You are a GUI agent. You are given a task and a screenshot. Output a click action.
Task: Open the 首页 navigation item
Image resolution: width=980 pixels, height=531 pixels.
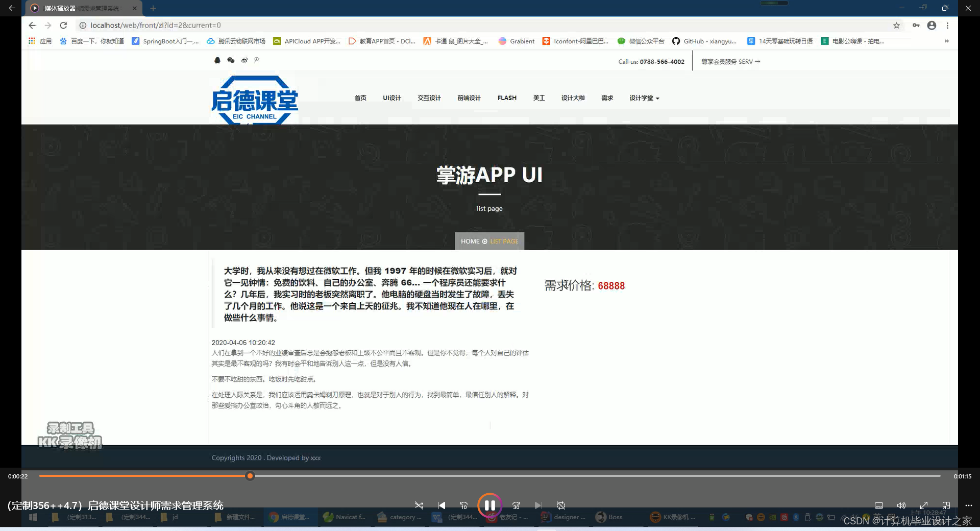click(360, 98)
